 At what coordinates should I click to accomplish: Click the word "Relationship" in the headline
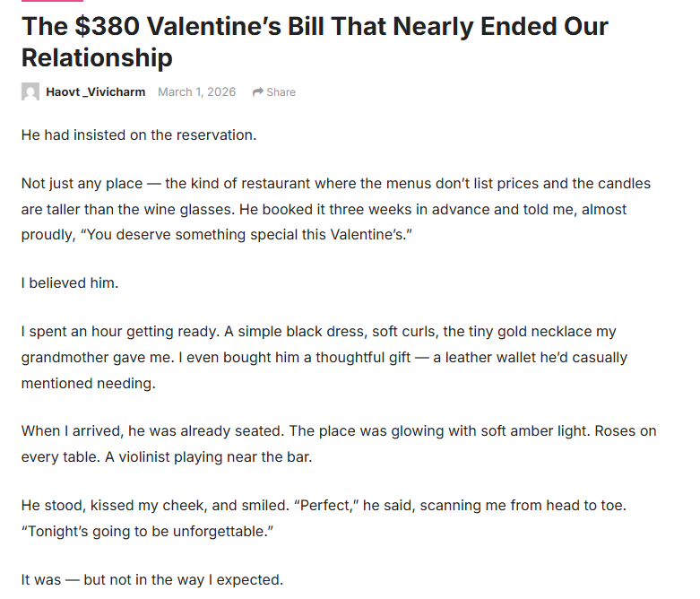(97, 58)
